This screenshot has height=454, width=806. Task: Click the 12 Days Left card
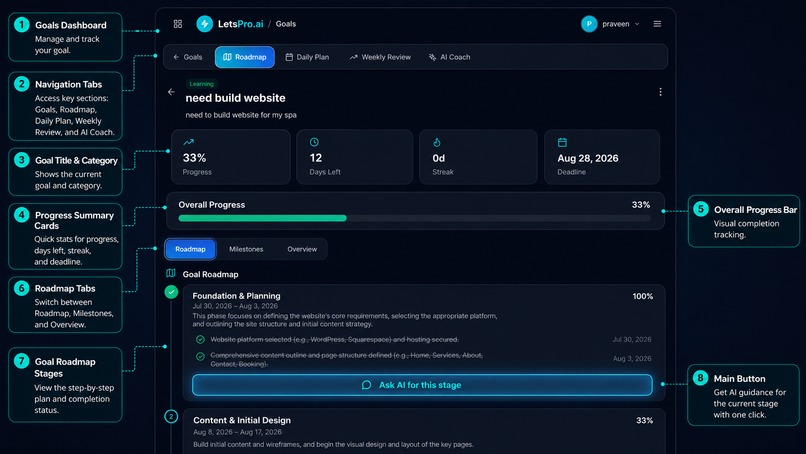355,157
